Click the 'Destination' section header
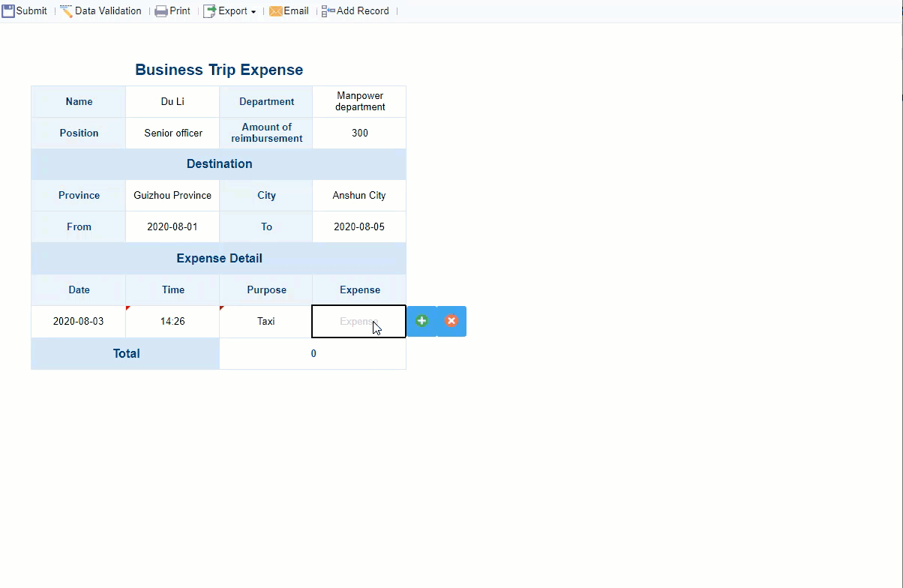The width and height of the screenshot is (903, 588). [219, 163]
